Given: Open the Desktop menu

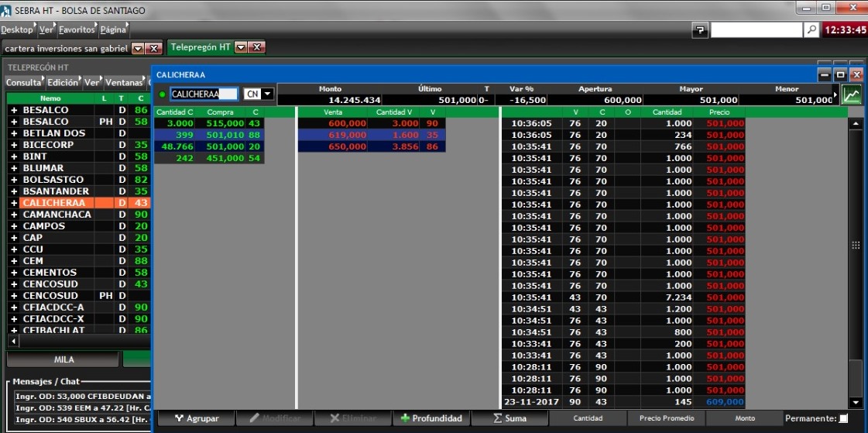Looking at the screenshot, I should point(17,29).
